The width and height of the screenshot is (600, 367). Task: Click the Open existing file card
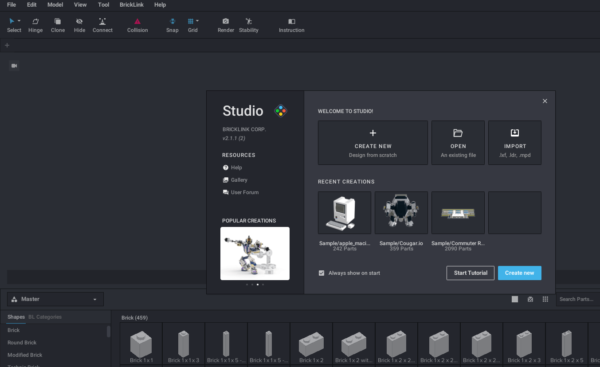point(458,143)
